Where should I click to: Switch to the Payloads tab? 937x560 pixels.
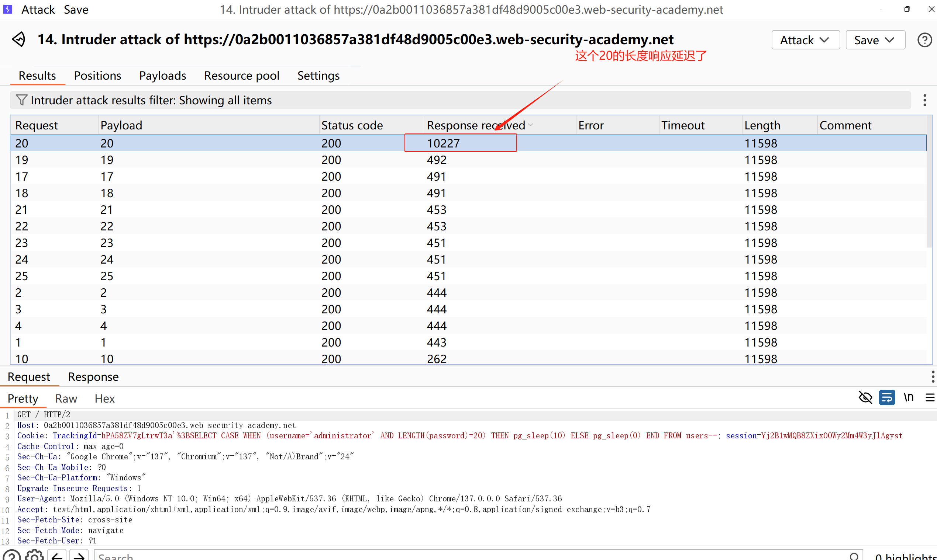[x=162, y=76]
